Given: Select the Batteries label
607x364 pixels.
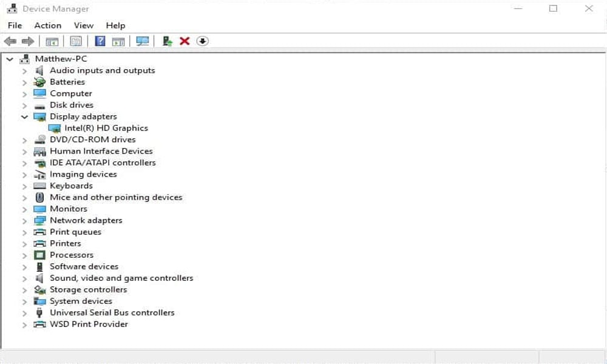Looking at the screenshot, I should (67, 82).
